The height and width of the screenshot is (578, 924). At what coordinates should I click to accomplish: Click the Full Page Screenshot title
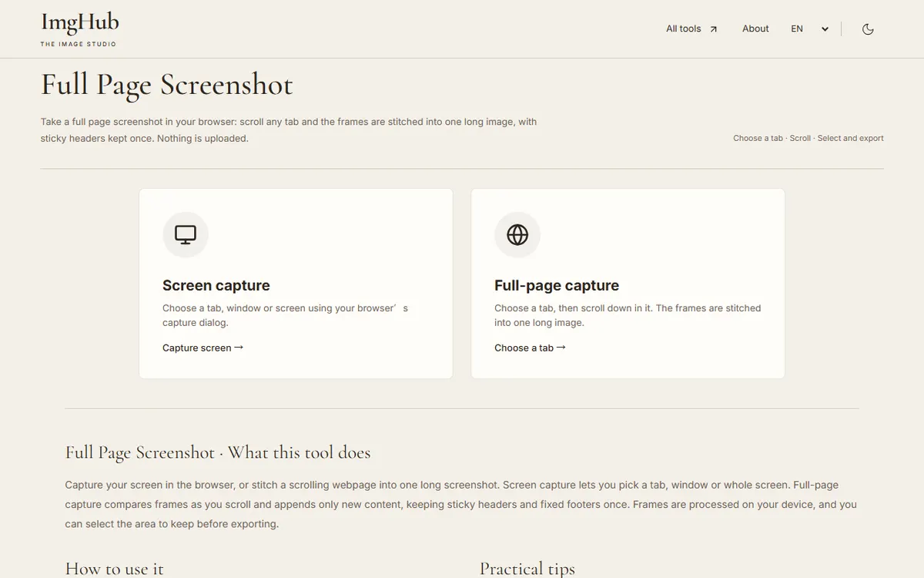click(167, 84)
